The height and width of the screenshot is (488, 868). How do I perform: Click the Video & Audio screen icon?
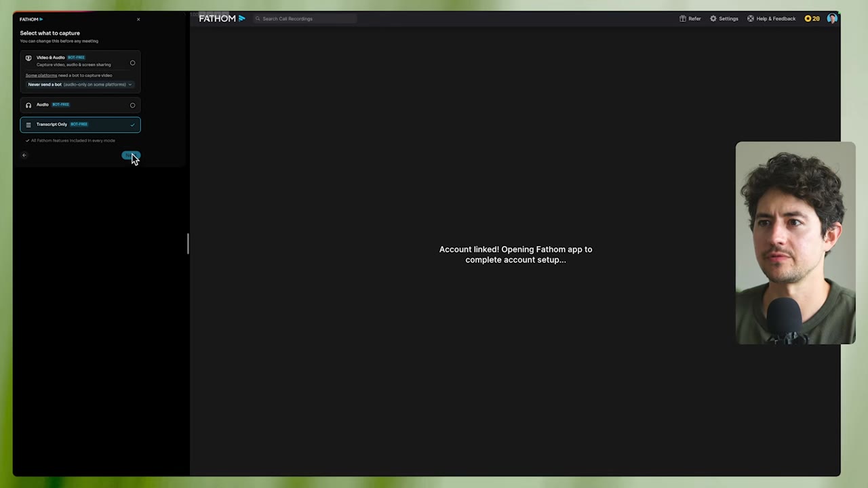click(28, 58)
